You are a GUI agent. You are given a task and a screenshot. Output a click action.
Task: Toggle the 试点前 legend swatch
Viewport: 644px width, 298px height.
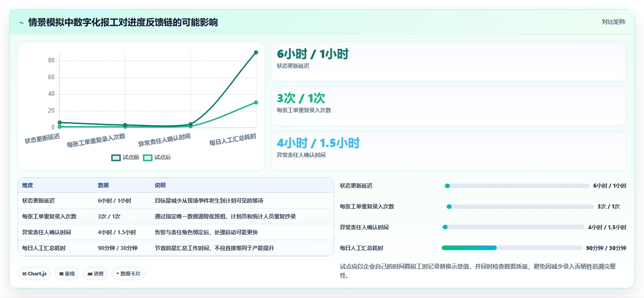116,157
